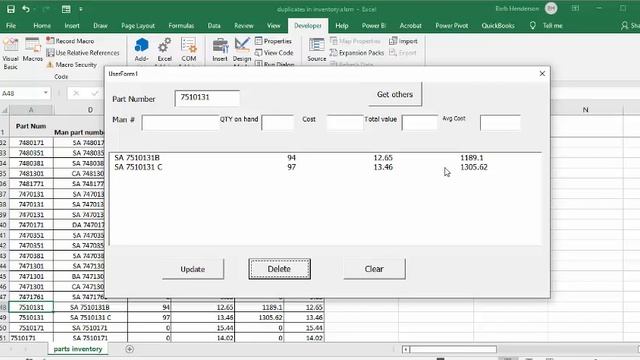The image size is (640, 360).
Task: Click cell 1305.62 in worksheet row 49
Action: [x=260, y=317]
